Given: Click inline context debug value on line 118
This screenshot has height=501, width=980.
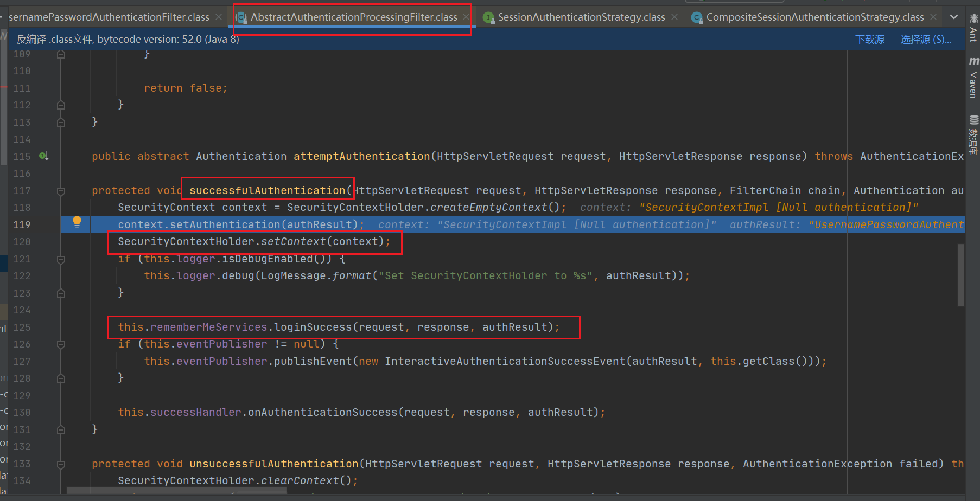Looking at the screenshot, I should [x=749, y=207].
